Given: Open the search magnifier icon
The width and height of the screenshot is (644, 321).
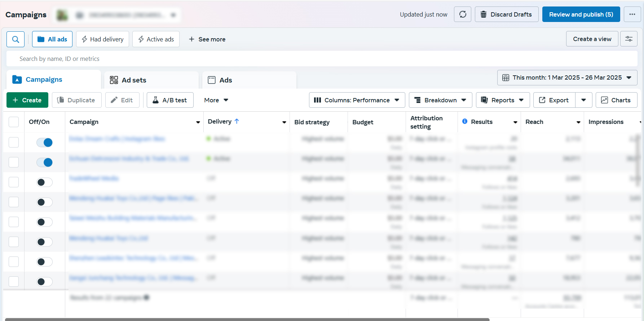Looking at the screenshot, I should [x=16, y=39].
